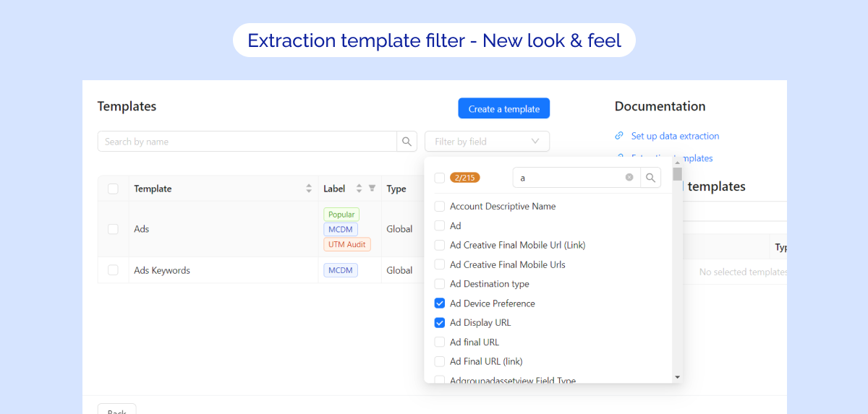Click the magnifier icon beside Search by name
Image resolution: width=868 pixels, height=414 pixels.
407,142
